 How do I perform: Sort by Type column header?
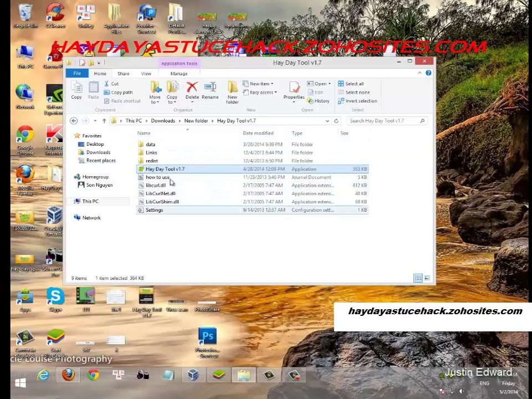point(297,133)
